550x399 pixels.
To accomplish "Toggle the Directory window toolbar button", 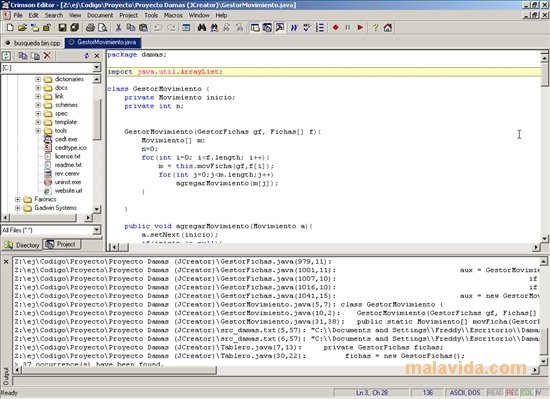I will coord(255,27).
